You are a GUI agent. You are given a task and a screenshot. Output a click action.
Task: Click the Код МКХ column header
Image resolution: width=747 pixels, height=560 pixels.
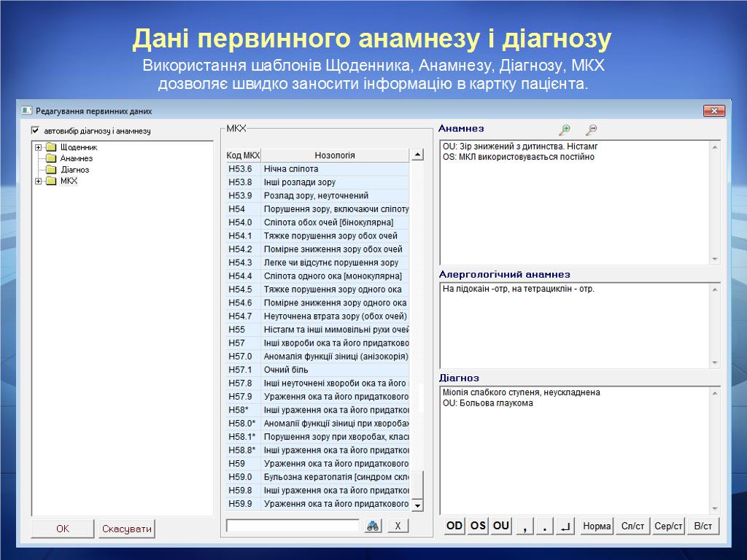(x=243, y=155)
